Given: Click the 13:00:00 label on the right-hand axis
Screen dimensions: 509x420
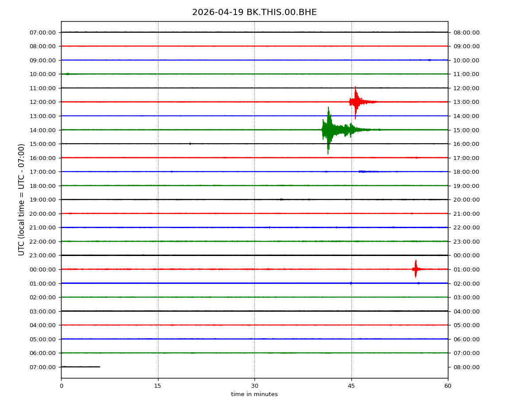Looking at the screenshot, I should pos(466,102).
